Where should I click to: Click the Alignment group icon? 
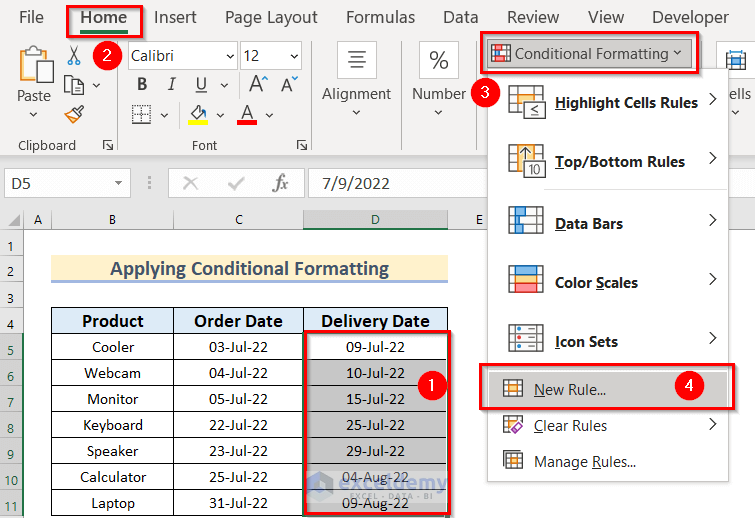pos(357,60)
